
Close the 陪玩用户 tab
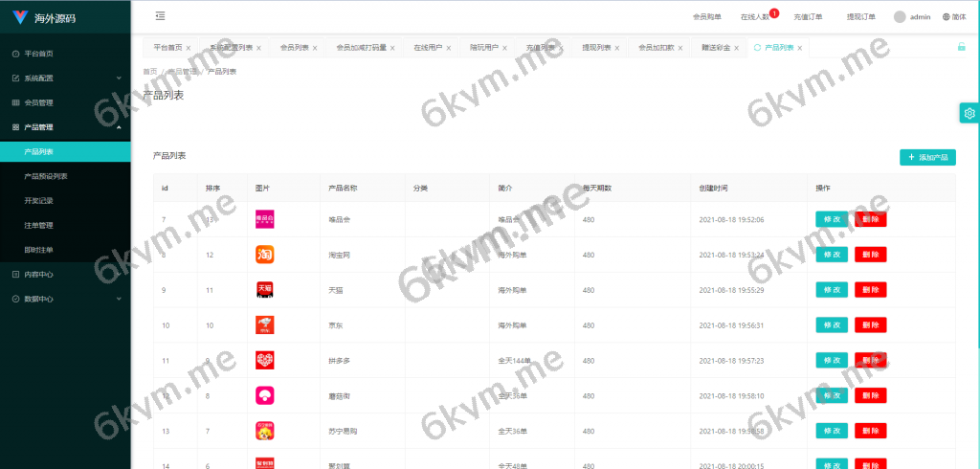(505, 48)
